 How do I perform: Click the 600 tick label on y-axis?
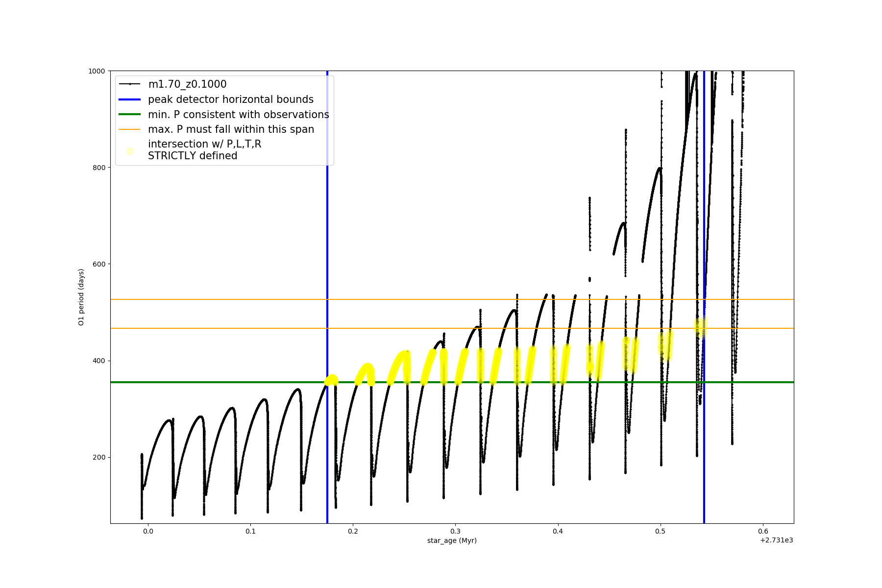[99, 264]
